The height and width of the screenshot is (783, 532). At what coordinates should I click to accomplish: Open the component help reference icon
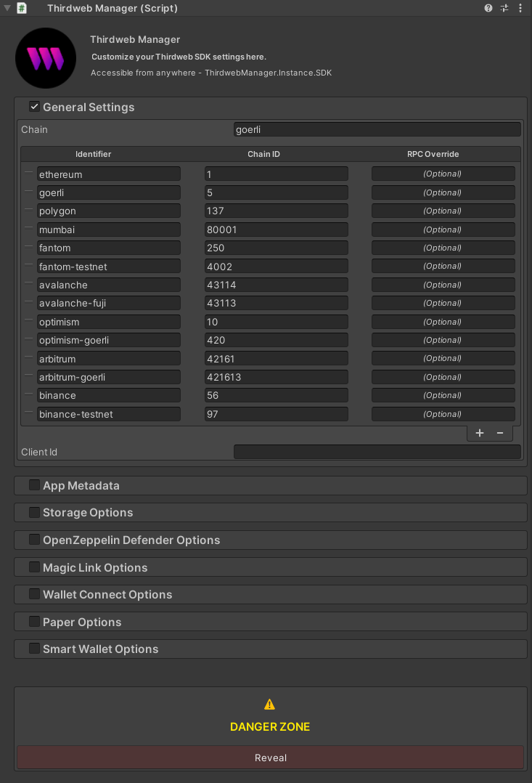point(488,8)
